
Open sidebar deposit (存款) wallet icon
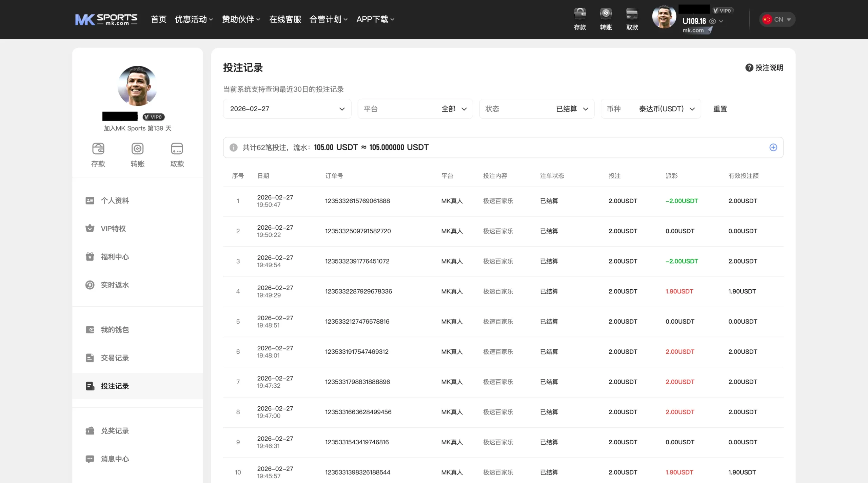(98, 149)
